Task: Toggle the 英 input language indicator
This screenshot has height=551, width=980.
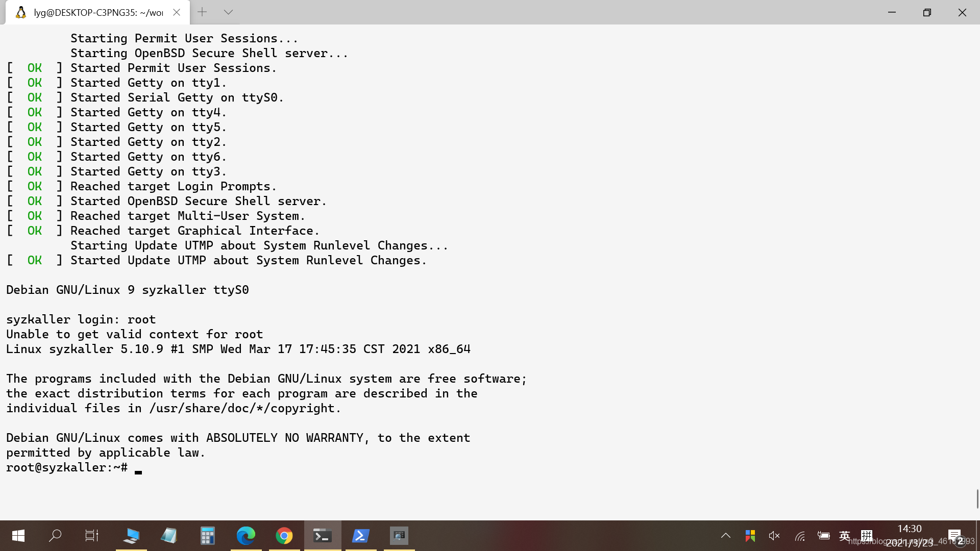Action: tap(845, 536)
